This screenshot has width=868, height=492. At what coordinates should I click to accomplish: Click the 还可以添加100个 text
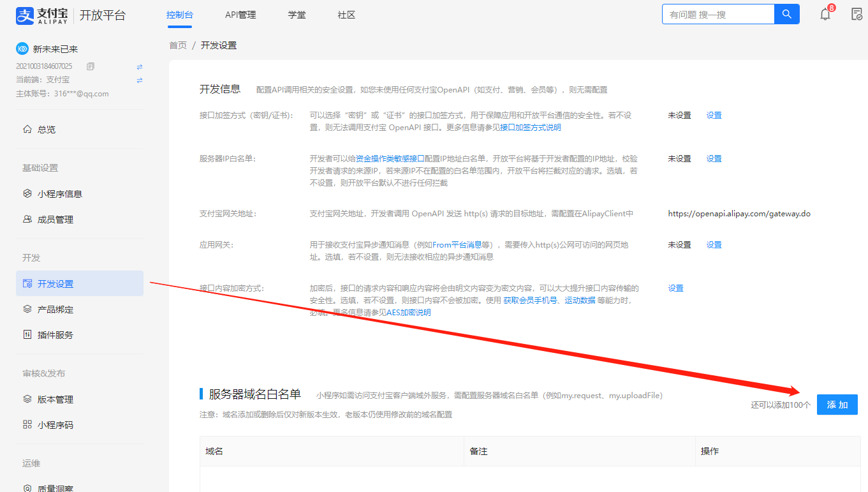[x=781, y=405]
